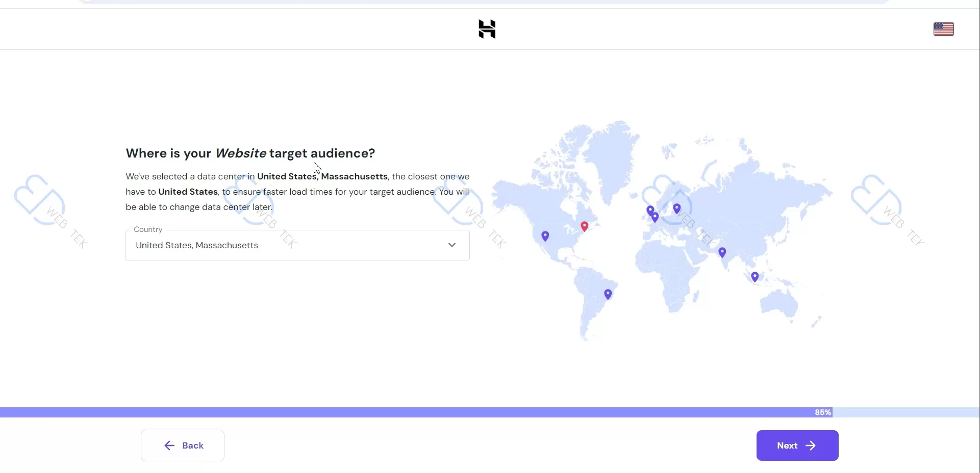
Task: Click heading 'Where is your Website target audience?'
Action: 250,153
